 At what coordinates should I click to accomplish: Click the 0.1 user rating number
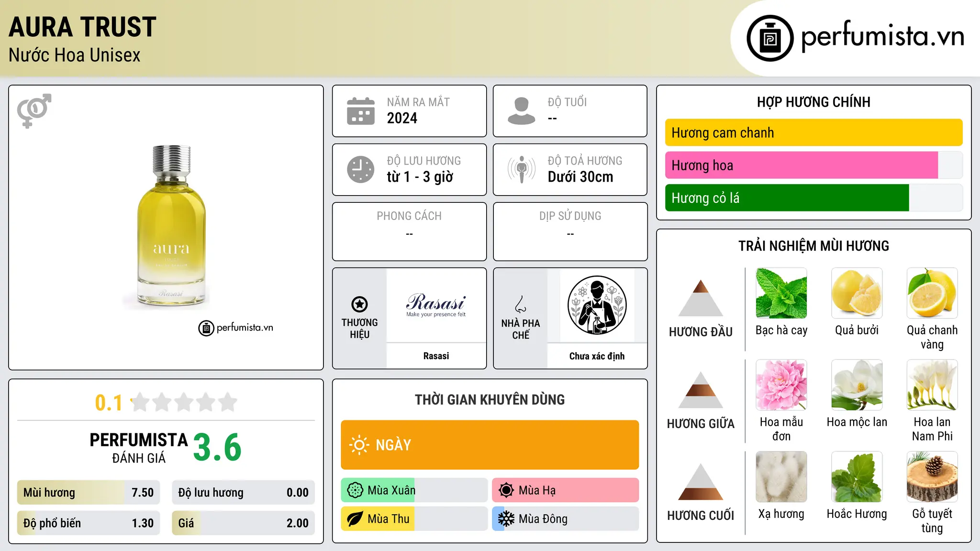109,403
